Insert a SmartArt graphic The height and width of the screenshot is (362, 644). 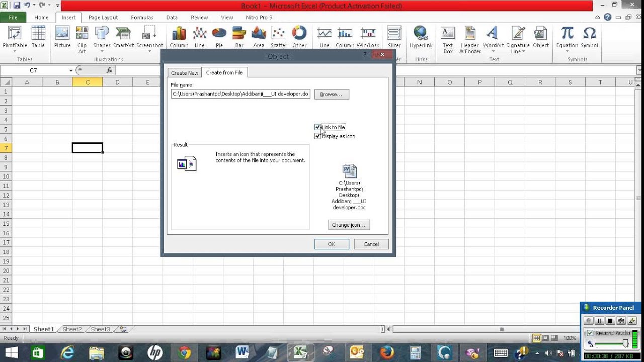[x=123, y=37]
